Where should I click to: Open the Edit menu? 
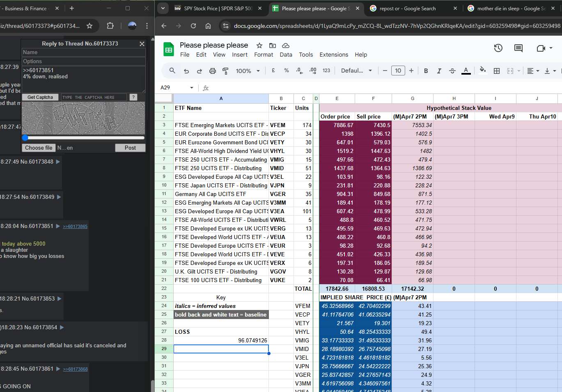click(x=201, y=55)
